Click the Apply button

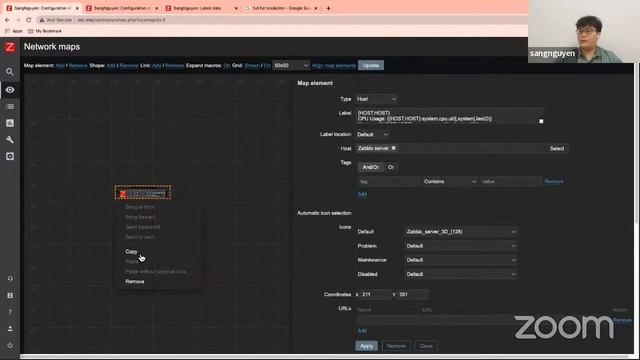pyautogui.click(x=366, y=346)
